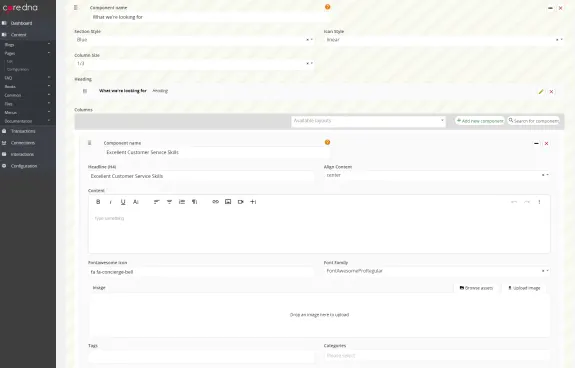Open List under Pages in sidebar
This screenshot has height=368, width=575.
(x=10, y=62)
